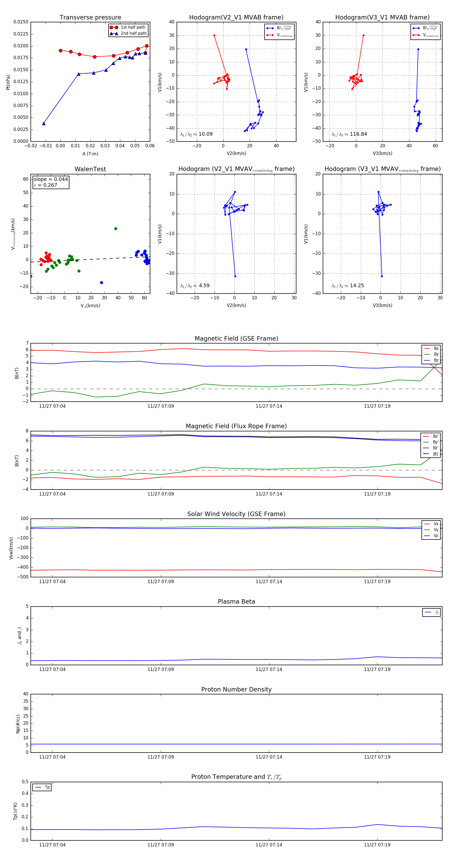
Task: Click the "11/27 07:09" tick under Plasma Beta
Action: (161, 669)
